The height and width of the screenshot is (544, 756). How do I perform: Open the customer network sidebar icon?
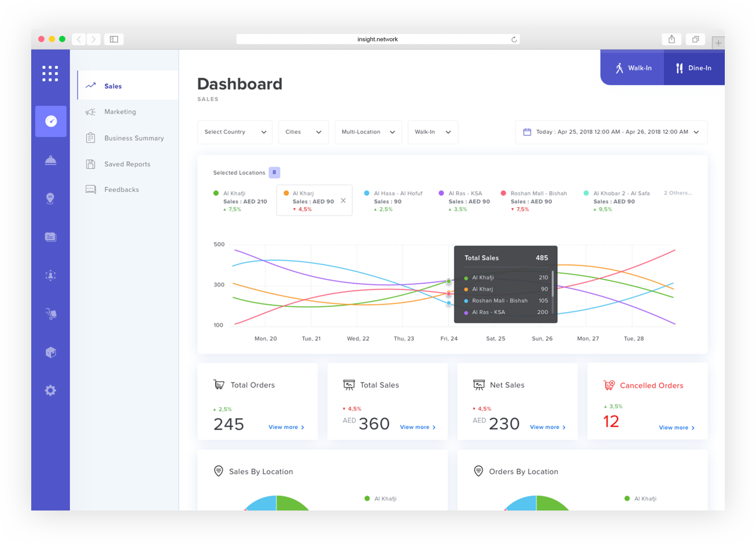coord(51,275)
